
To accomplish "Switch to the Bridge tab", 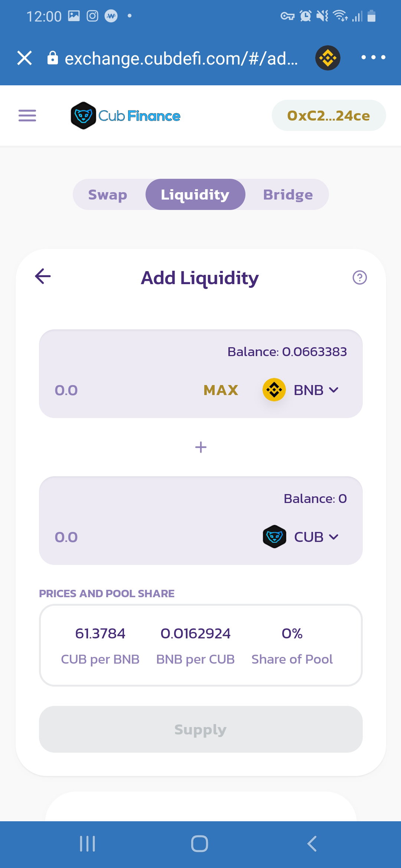I will (x=288, y=194).
